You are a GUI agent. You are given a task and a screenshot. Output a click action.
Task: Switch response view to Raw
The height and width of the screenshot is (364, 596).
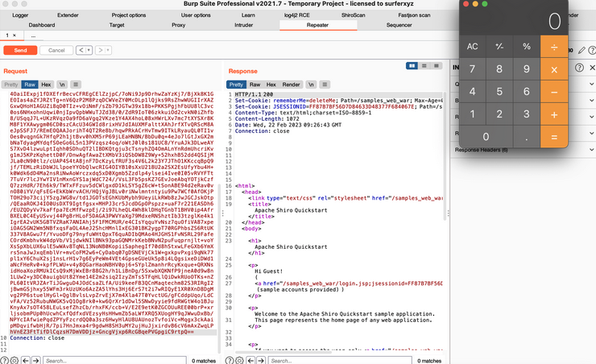[255, 85]
